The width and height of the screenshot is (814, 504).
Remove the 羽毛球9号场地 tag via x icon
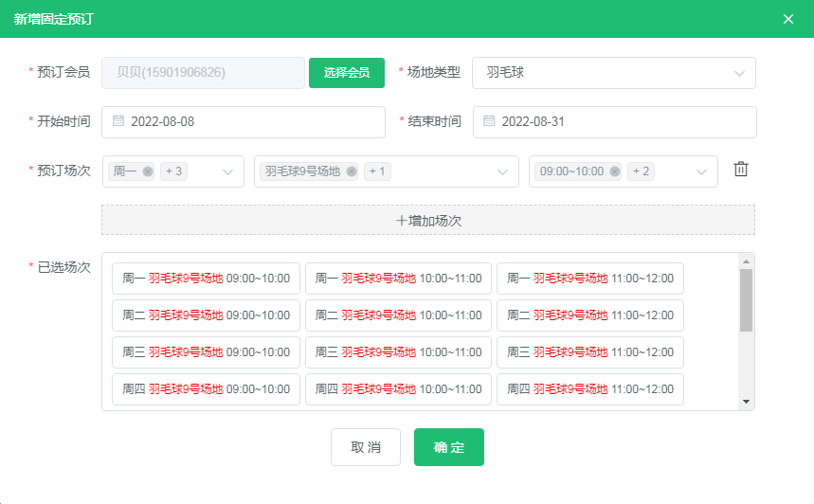[x=352, y=171]
